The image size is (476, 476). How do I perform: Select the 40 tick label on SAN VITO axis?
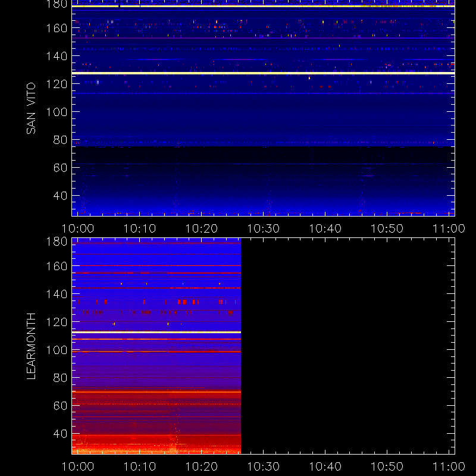tap(60, 196)
